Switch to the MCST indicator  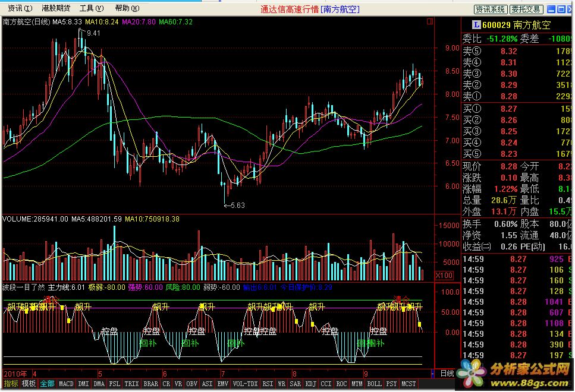point(409,384)
